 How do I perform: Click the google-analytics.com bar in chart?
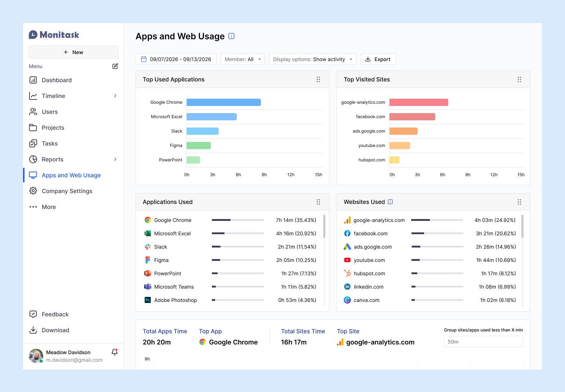coord(419,102)
